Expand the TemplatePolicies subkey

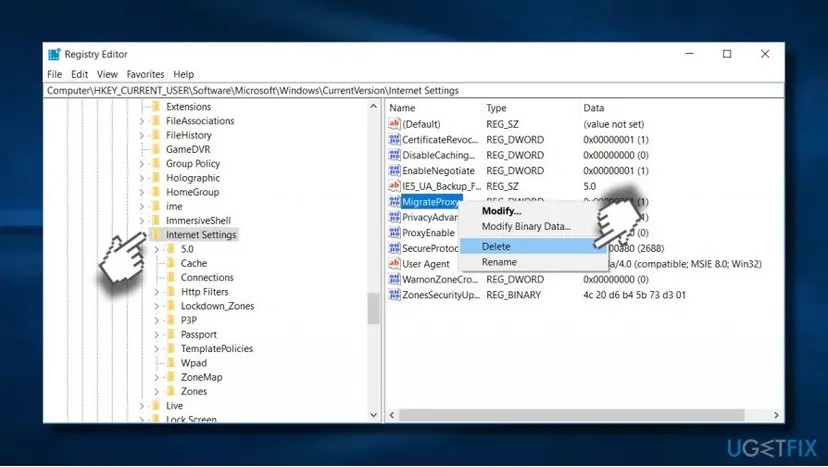[156, 349]
